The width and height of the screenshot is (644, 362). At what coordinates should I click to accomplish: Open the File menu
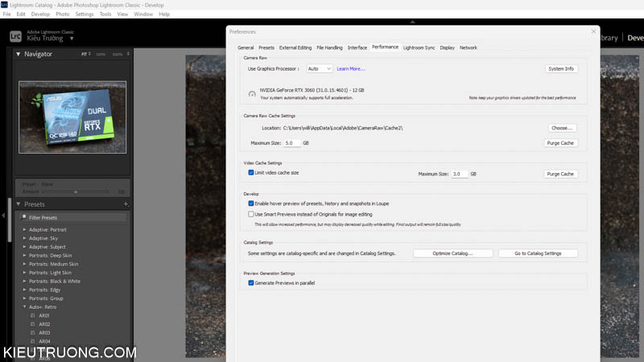6,14
